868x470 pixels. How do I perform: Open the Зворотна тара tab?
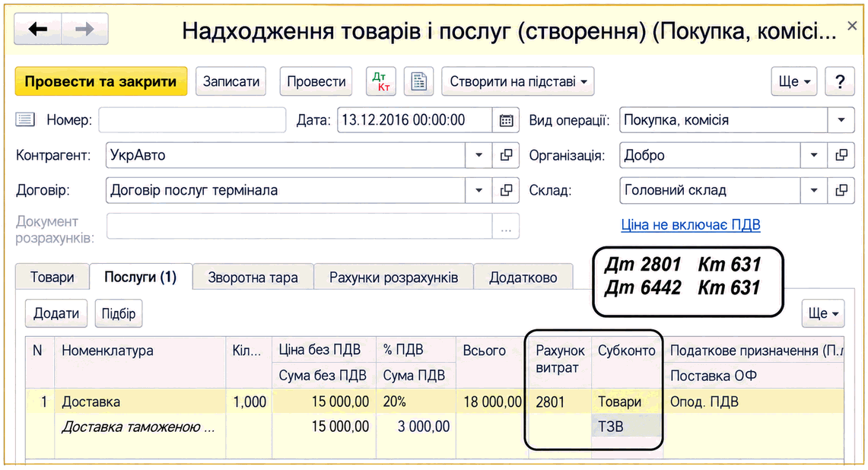click(x=253, y=277)
